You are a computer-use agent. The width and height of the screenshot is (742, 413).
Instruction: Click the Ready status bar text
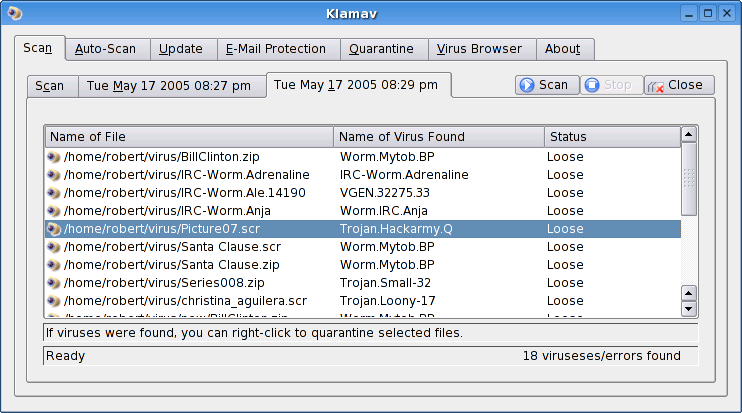point(65,356)
